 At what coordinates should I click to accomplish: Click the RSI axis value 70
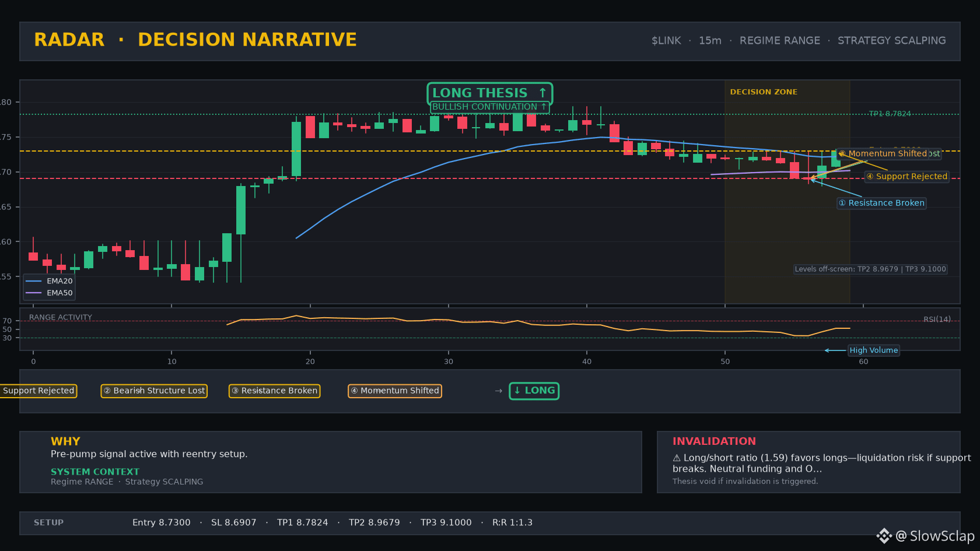pos(7,321)
